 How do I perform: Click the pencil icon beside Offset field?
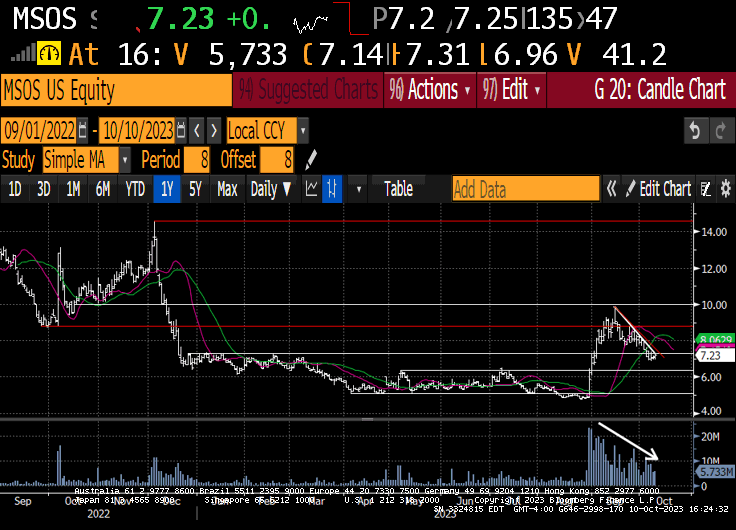pyautogui.click(x=310, y=160)
